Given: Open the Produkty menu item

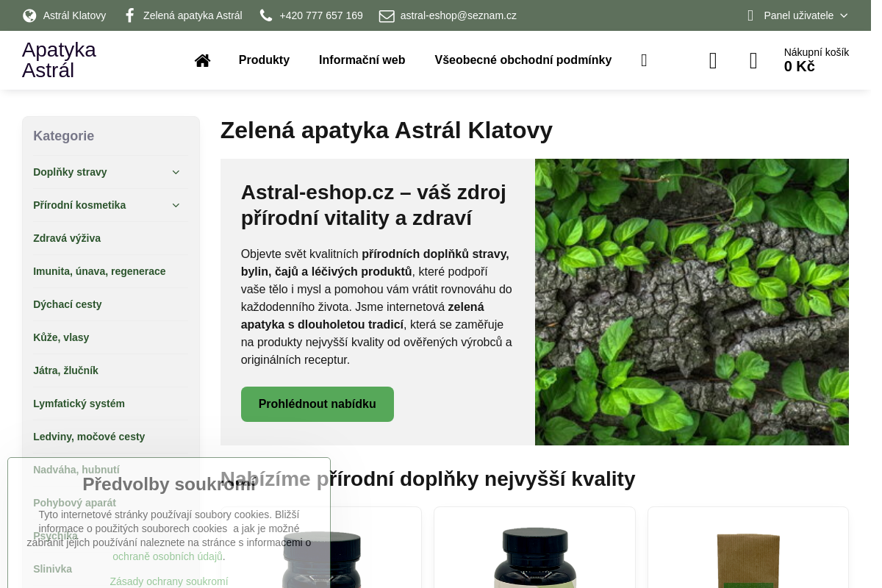Looking at the screenshot, I should pyautogui.click(x=264, y=60).
